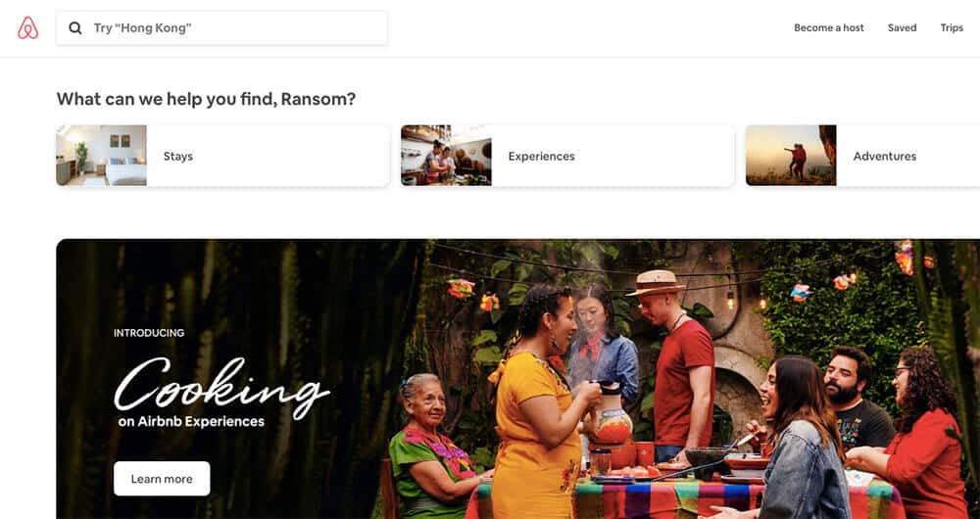The height and width of the screenshot is (519, 980).
Task: Click the Stays label text
Action: tap(178, 156)
